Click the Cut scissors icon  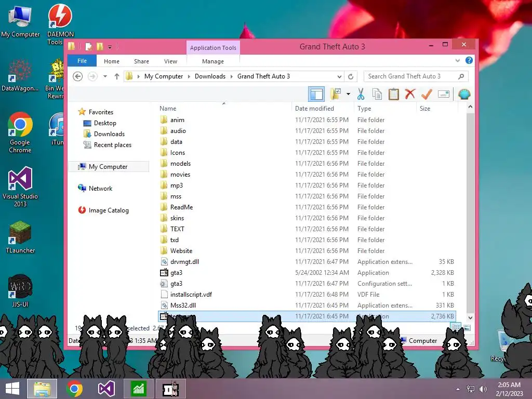click(361, 94)
